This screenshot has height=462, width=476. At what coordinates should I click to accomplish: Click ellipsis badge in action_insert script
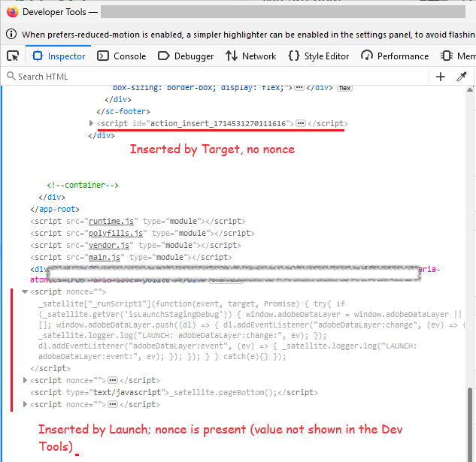point(301,123)
